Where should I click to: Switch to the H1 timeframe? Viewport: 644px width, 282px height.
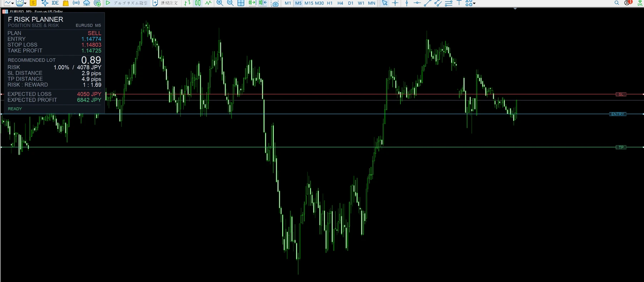330,3
